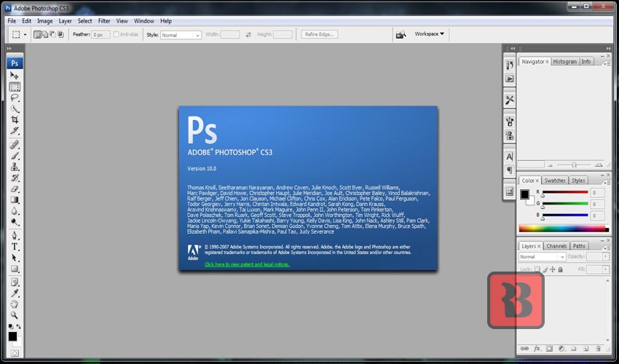The height and width of the screenshot is (364, 619).
Task: Select the Dodge tool
Action: 15,222
